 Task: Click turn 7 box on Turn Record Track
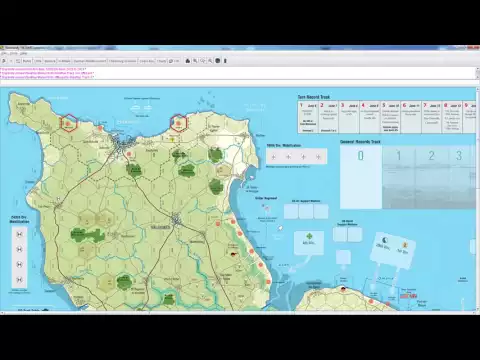(432, 117)
